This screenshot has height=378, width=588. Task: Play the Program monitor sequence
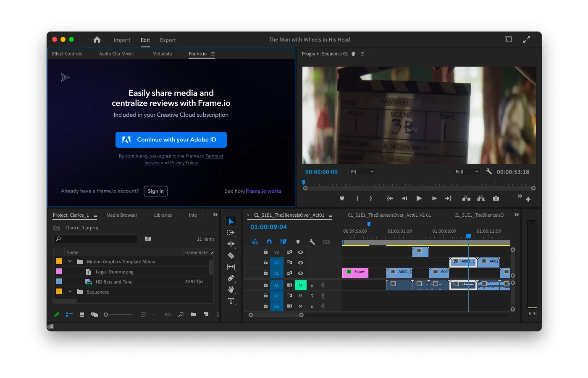(x=419, y=198)
